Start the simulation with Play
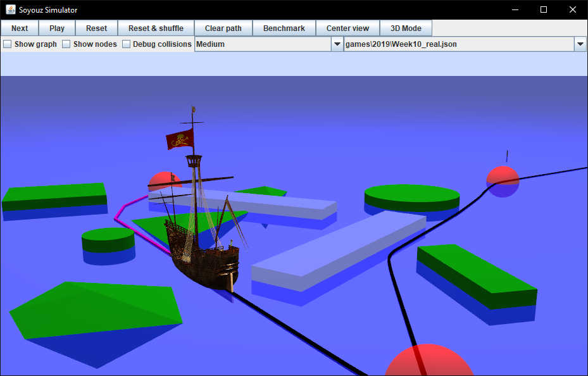588x376 pixels. (x=57, y=28)
